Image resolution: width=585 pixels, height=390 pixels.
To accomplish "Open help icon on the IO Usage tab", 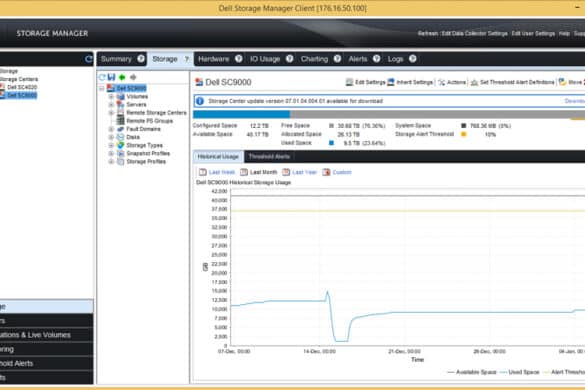I will (290, 59).
